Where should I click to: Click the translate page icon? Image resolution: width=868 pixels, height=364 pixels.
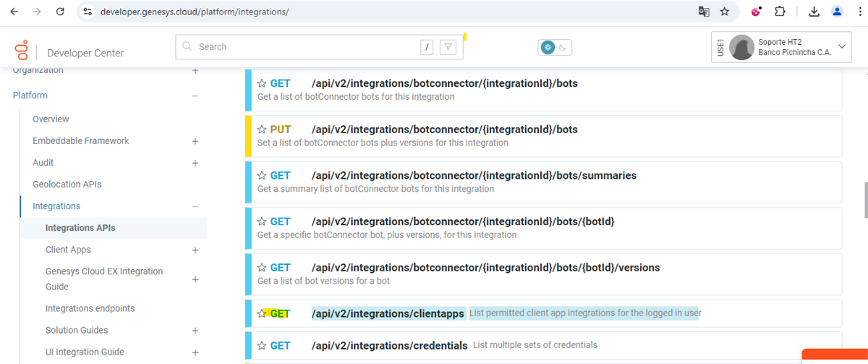point(704,12)
